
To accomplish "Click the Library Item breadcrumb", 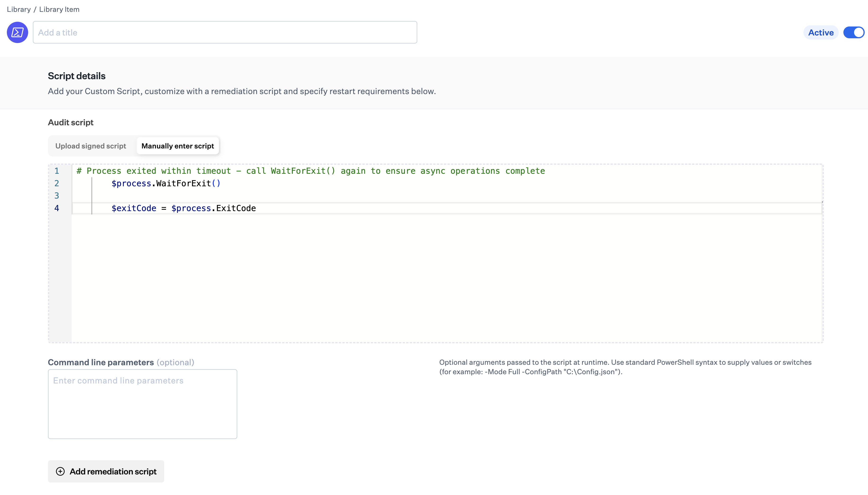I will 59,9.
